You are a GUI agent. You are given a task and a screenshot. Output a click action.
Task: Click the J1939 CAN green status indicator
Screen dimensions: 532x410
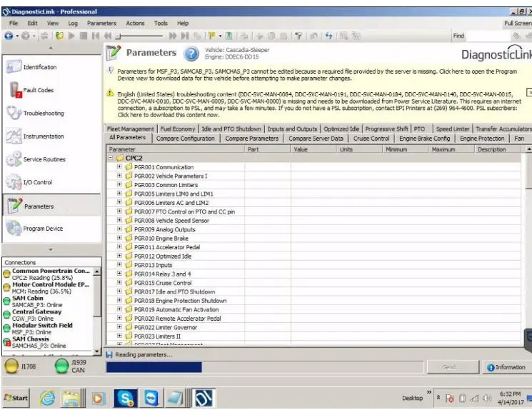coord(63,366)
